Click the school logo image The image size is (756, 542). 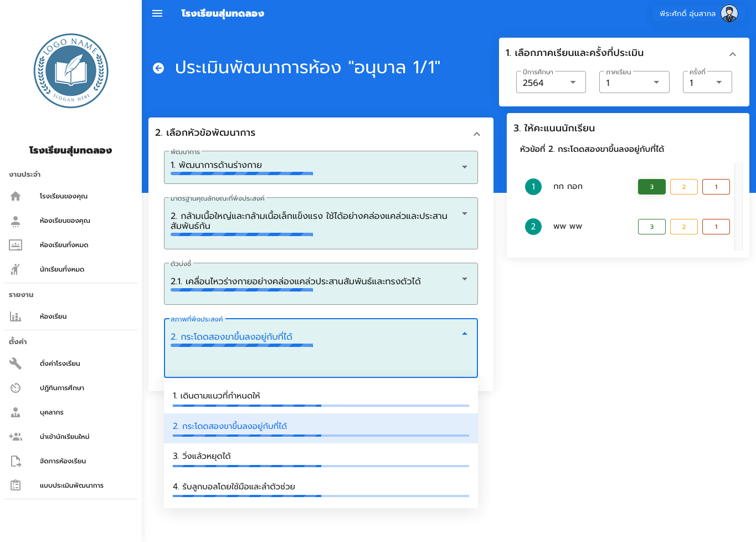point(71,71)
